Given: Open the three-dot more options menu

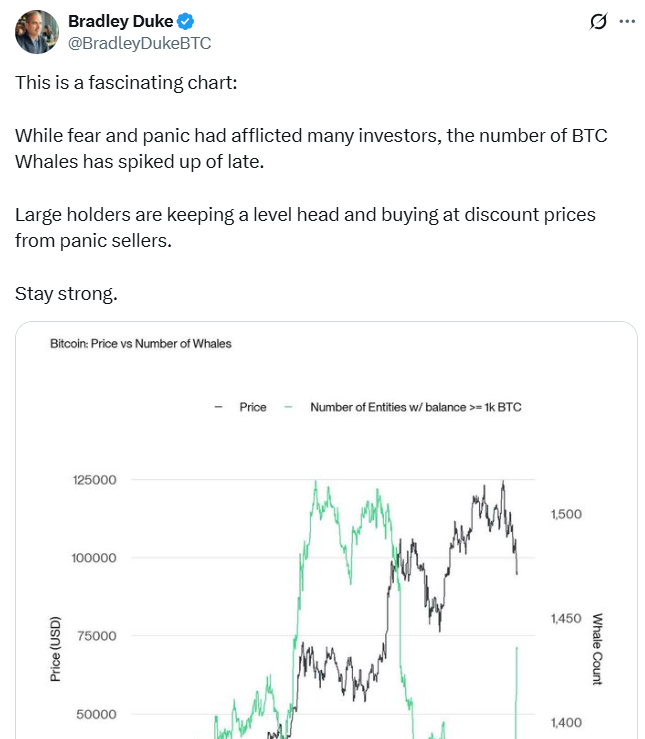Looking at the screenshot, I should pos(627,21).
